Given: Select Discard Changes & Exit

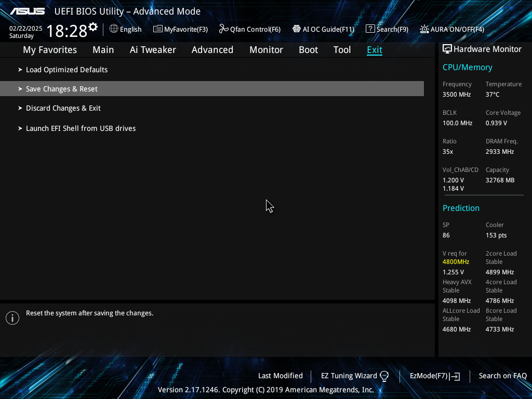Looking at the screenshot, I should tap(63, 108).
